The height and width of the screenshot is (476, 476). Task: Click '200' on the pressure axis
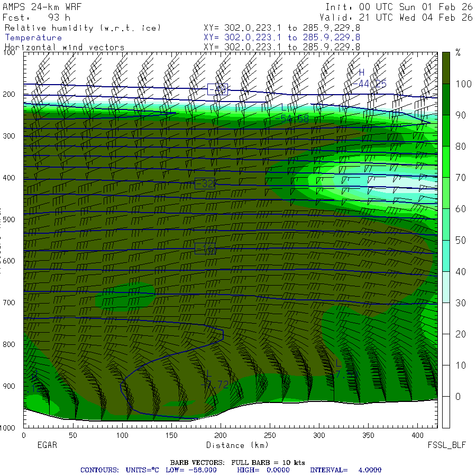(9, 94)
